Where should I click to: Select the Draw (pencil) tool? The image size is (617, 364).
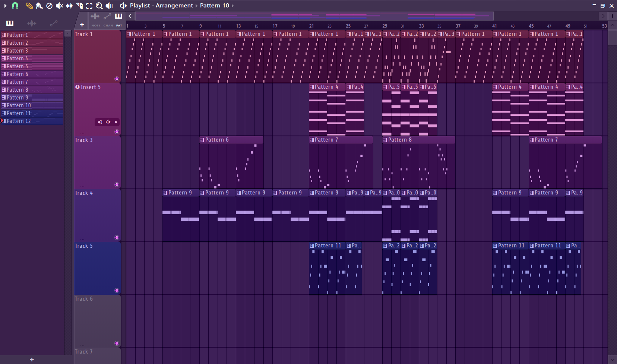[x=29, y=6]
